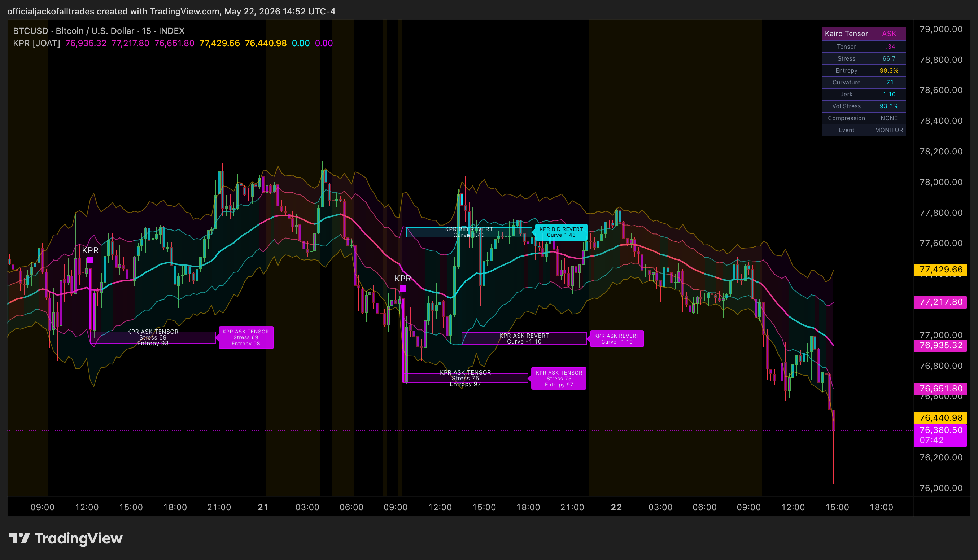This screenshot has height=560, width=978.
Task: Select the KPR [JOAT] indicator legend name
Action: (36, 43)
